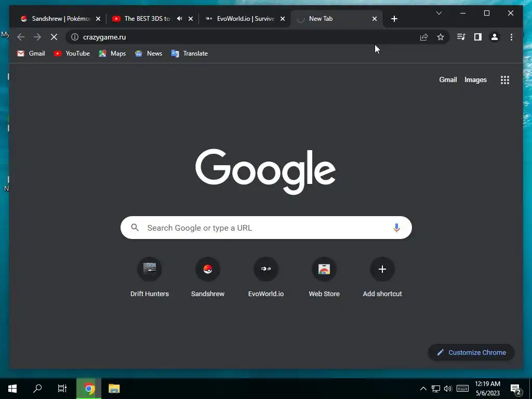The width and height of the screenshot is (532, 399).
Task: Close the BEST 3DS YouTube tab
Action: [x=191, y=19]
